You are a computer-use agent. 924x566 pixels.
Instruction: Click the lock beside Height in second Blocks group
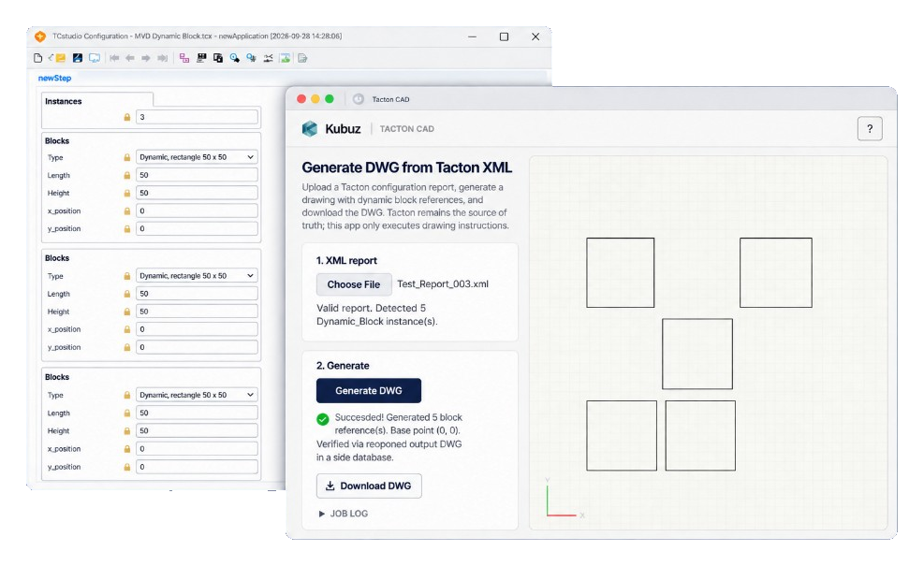click(126, 312)
